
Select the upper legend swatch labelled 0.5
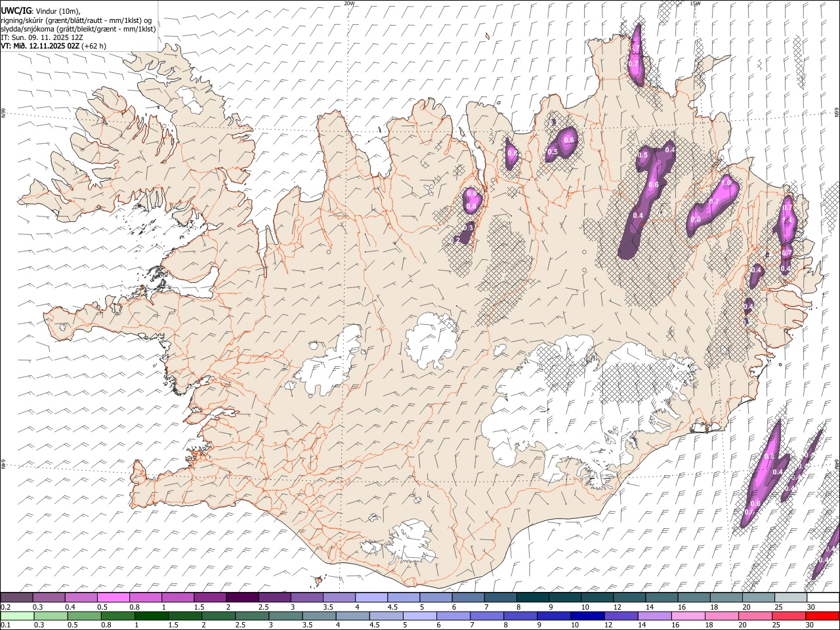click(114, 597)
